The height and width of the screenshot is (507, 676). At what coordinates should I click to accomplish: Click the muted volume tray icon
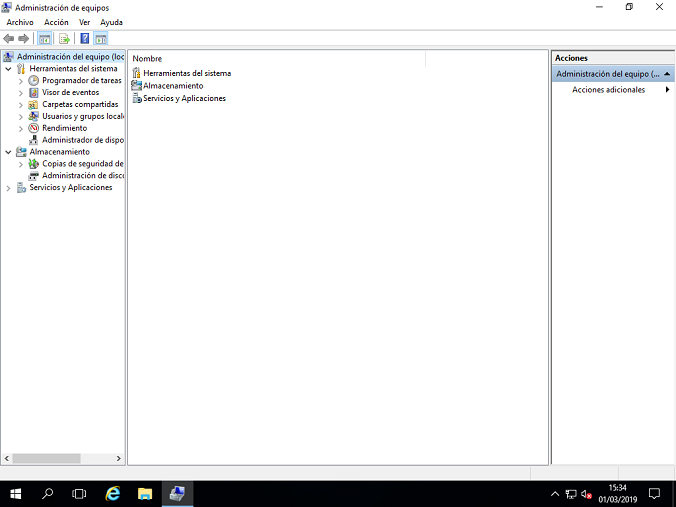click(x=586, y=494)
